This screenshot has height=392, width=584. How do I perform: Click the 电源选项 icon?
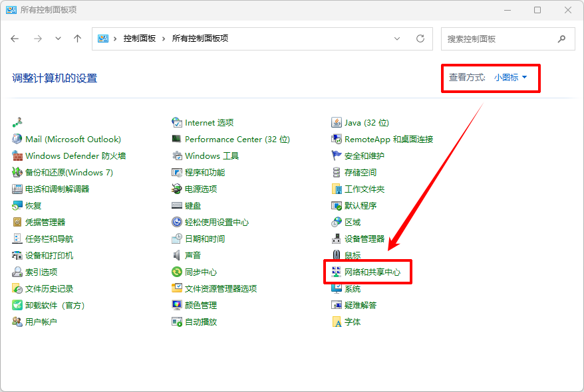(x=176, y=189)
